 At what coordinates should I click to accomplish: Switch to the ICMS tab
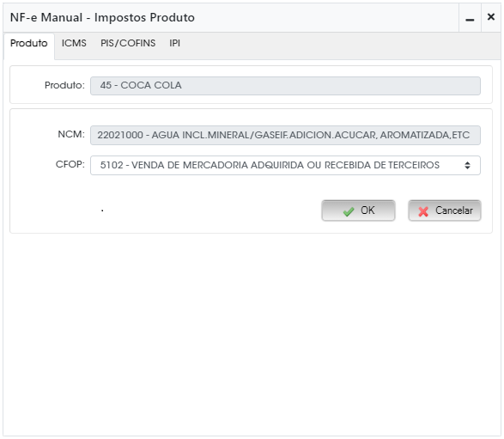pos(74,43)
